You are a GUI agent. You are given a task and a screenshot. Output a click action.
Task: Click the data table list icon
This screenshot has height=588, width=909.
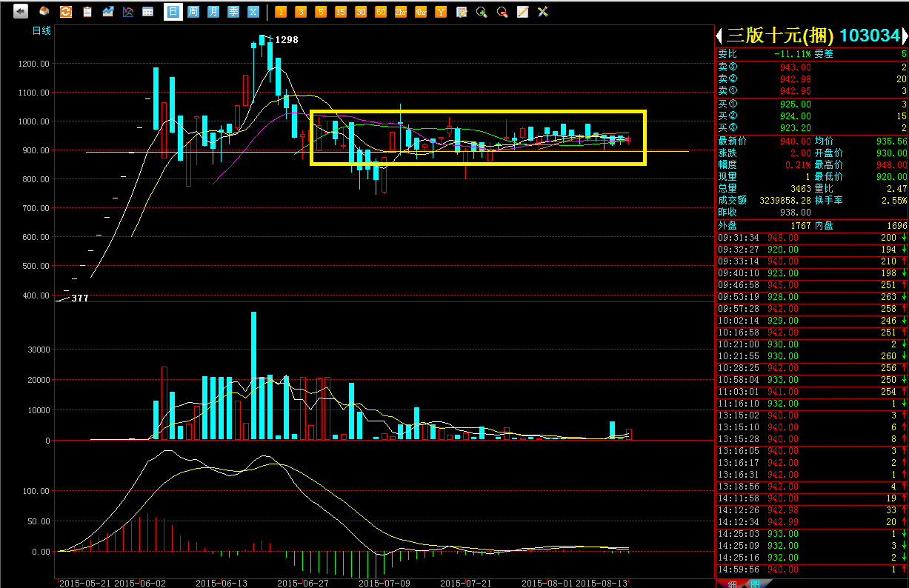(148, 12)
